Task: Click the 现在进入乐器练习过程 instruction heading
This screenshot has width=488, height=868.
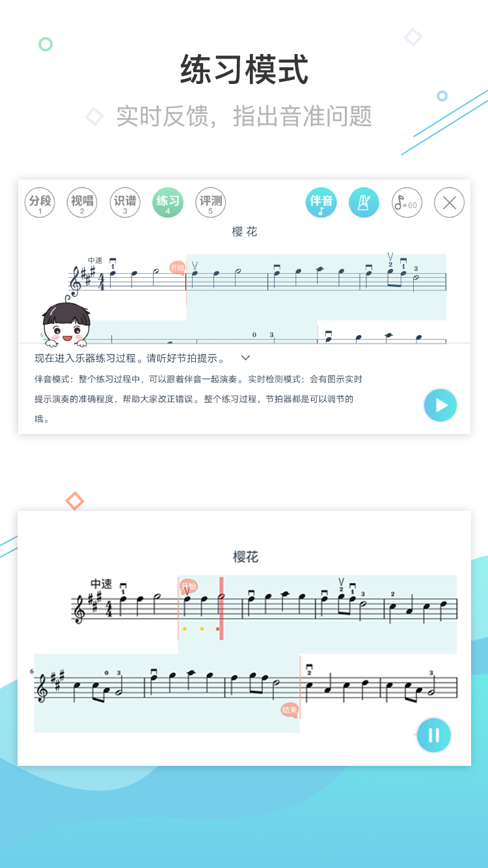Action: pyautogui.click(x=130, y=358)
